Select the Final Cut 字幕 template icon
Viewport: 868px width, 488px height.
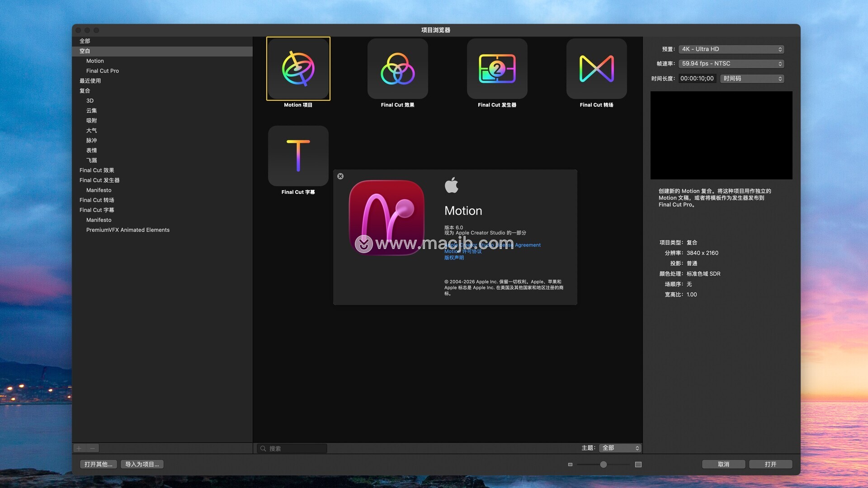[x=298, y=156]
